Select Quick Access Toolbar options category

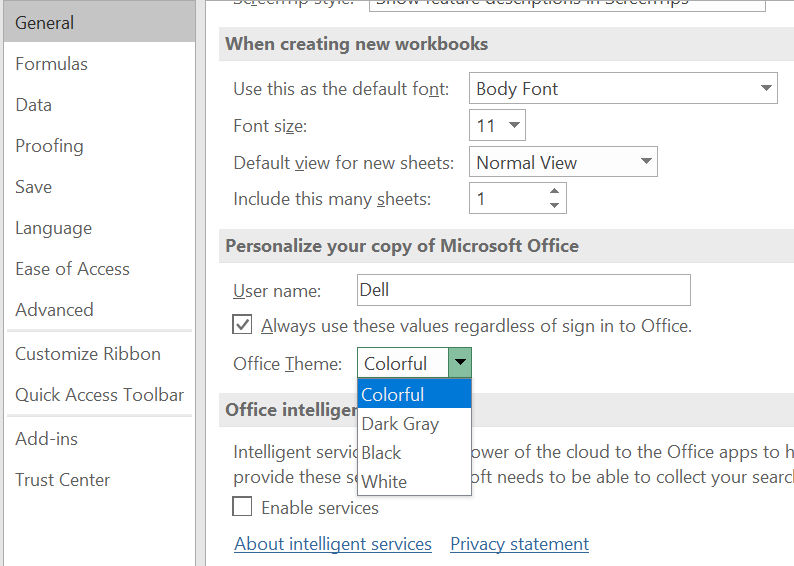[100, 395]
